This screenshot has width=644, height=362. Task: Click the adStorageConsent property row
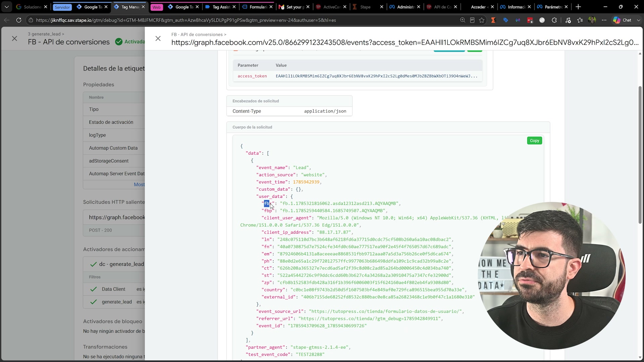tap(114, 161)
